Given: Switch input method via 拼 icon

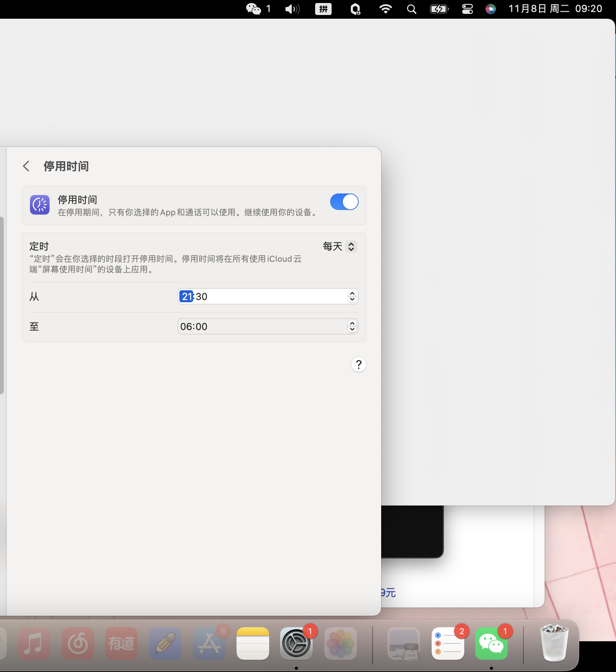Looking at the screenshot, I should 323,9.
